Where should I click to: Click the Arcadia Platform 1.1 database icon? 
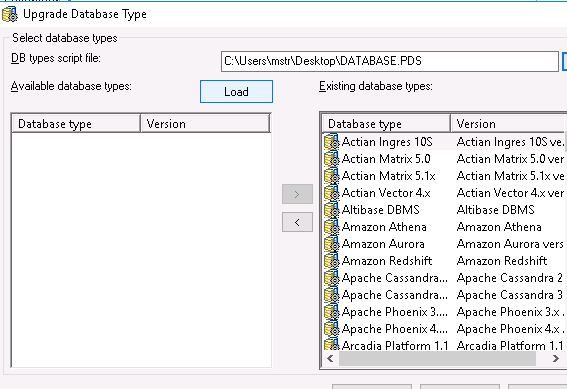click(x=332, y=345)
